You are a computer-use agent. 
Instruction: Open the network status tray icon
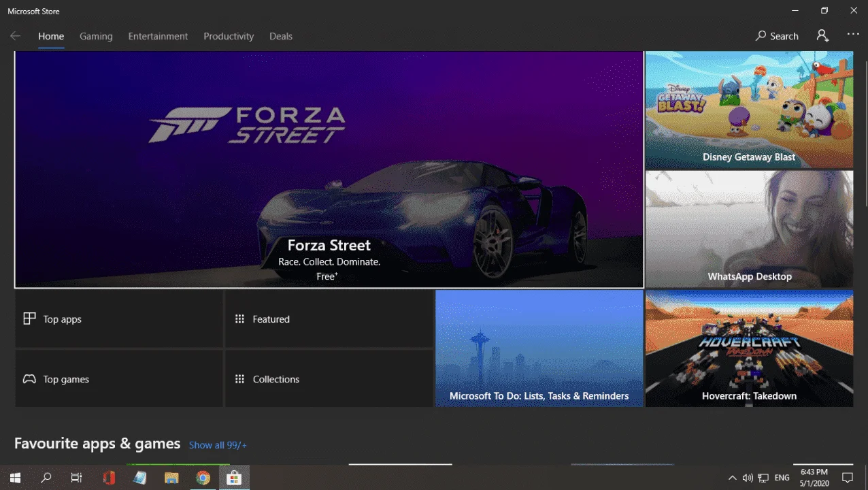763,478
